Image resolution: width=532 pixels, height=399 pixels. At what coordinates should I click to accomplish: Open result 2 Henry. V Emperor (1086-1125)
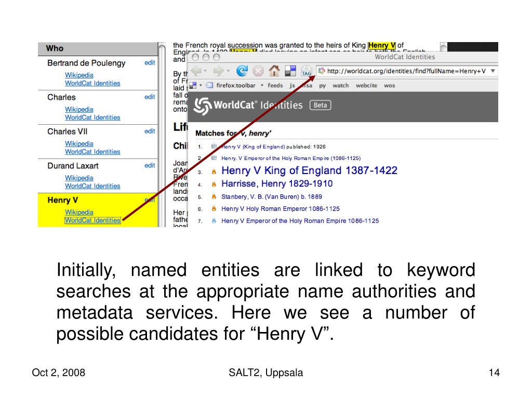click(291, 158)
